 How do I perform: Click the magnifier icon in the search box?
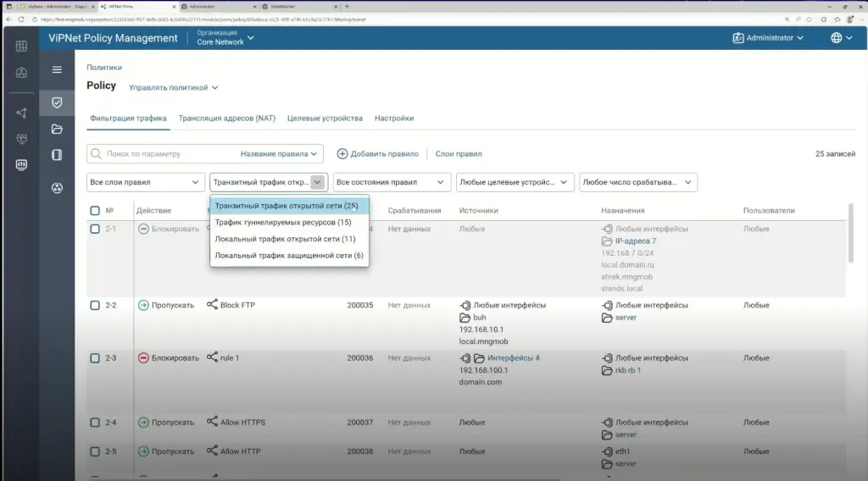click(x=97, y=154)
